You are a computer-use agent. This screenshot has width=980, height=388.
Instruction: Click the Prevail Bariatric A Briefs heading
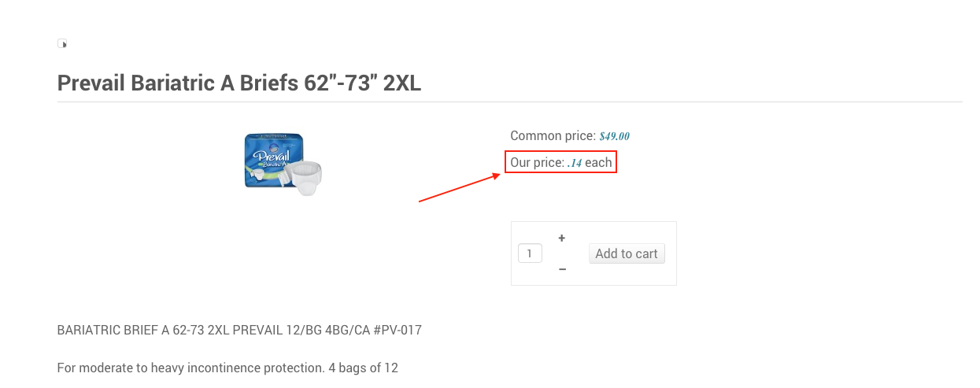point(239,83)
